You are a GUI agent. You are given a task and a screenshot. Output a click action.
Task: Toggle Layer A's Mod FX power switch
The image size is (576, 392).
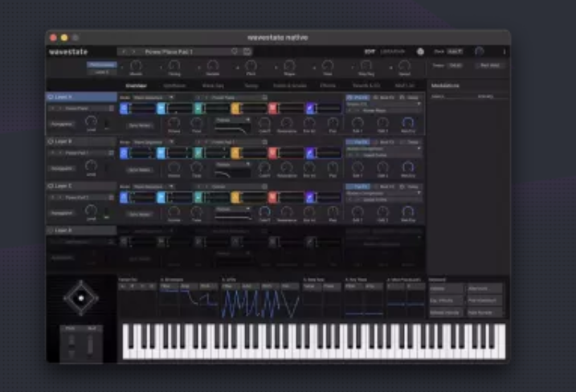click(375, 97)
